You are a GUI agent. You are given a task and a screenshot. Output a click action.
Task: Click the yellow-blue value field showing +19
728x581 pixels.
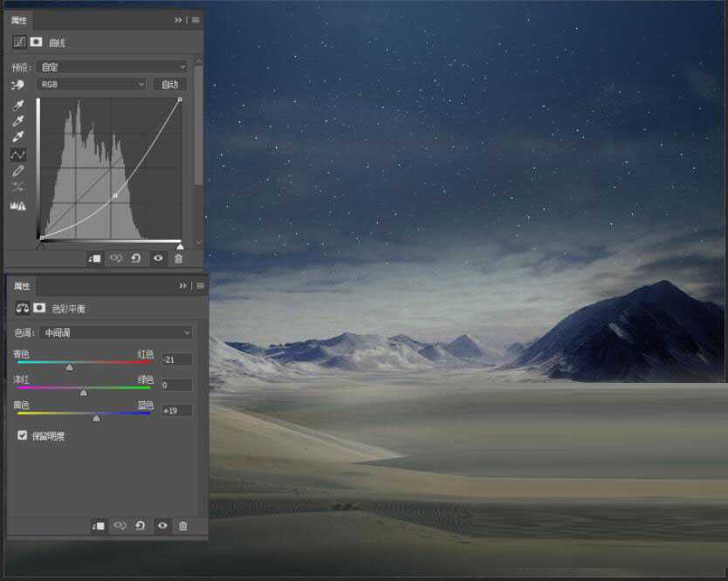tap(175, 410)
